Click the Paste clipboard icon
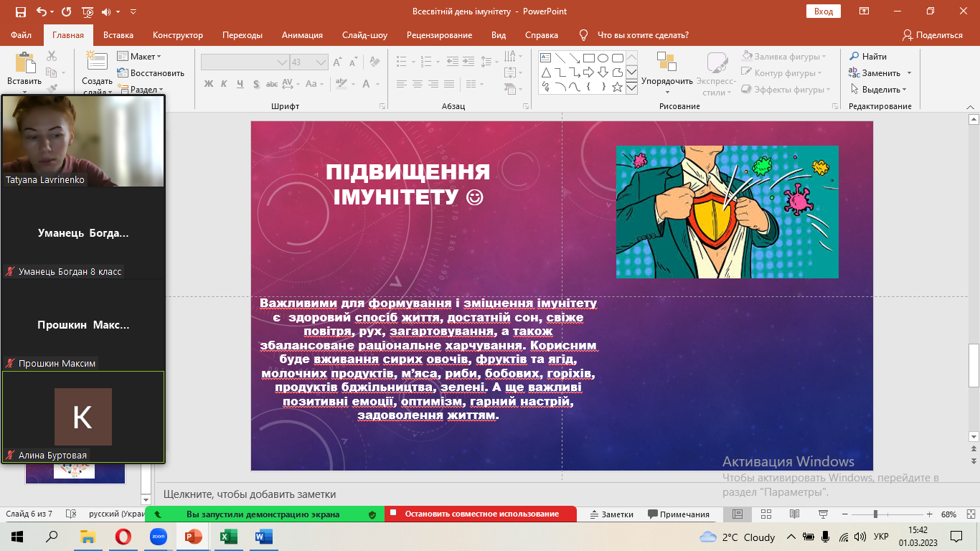Image resolution: width=980 pixels, height=551 pixels. (x=24, y=62)
